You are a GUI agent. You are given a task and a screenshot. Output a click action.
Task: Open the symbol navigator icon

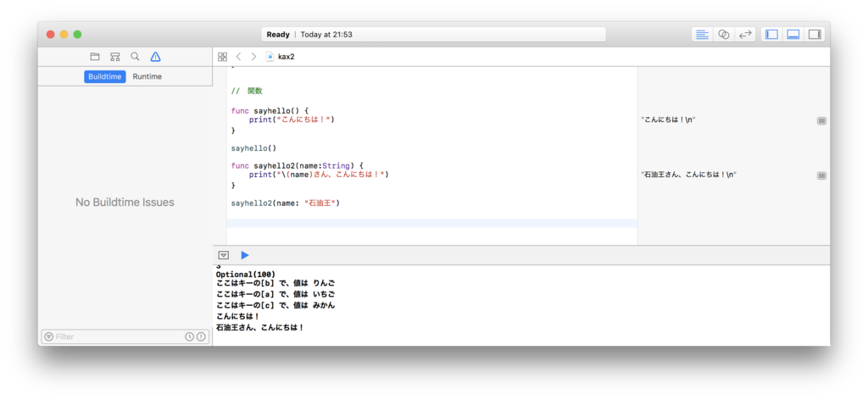click(114, 57)
